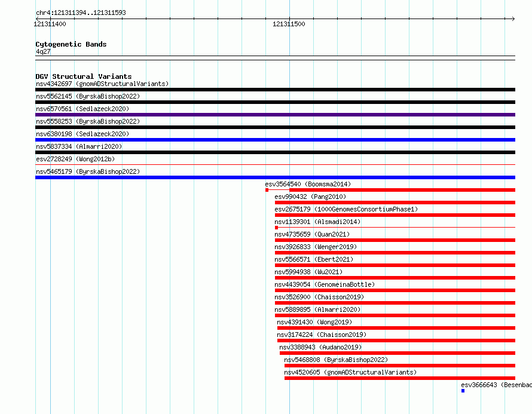
Task: Click esv2675179 (1000GenomesConsortiumPhase1) label
Action: 347,209
